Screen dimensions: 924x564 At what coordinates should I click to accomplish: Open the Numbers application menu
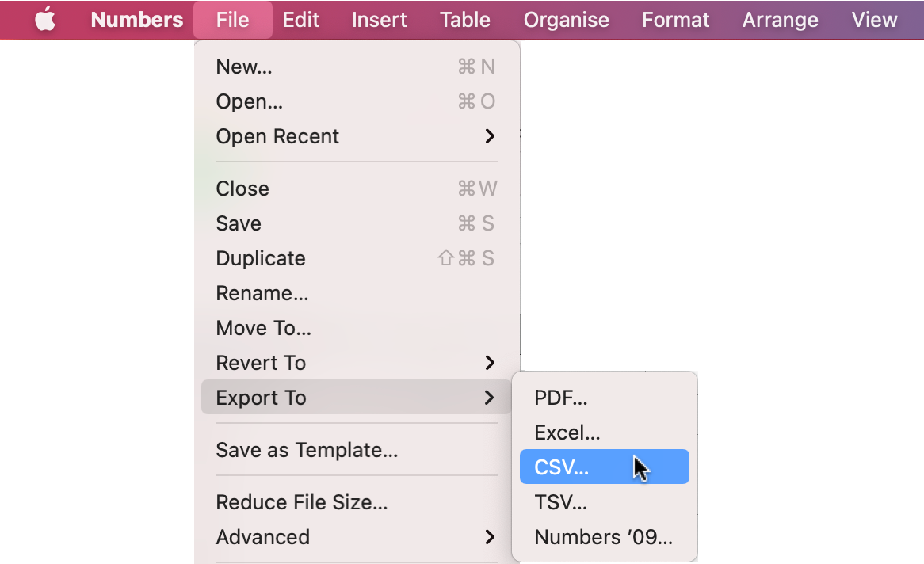click(136, 19)
